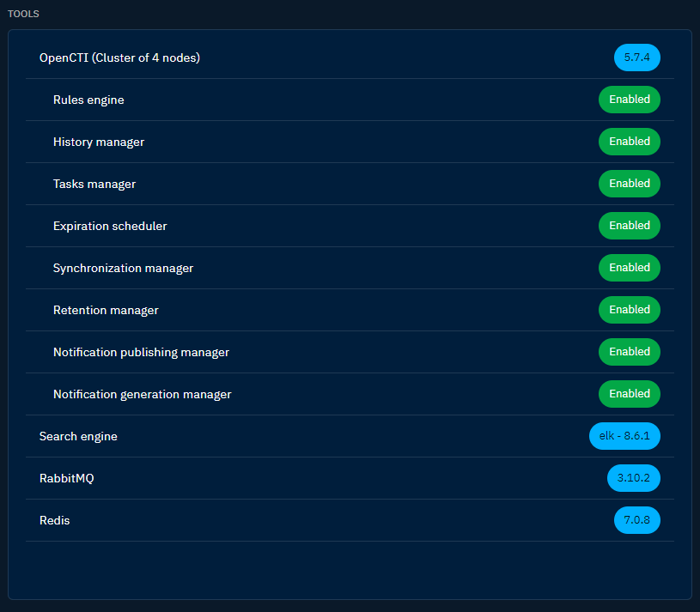Click the Expiration scheduler label
The width and height of the screenshot is (700, 612).
click(110, 226)
